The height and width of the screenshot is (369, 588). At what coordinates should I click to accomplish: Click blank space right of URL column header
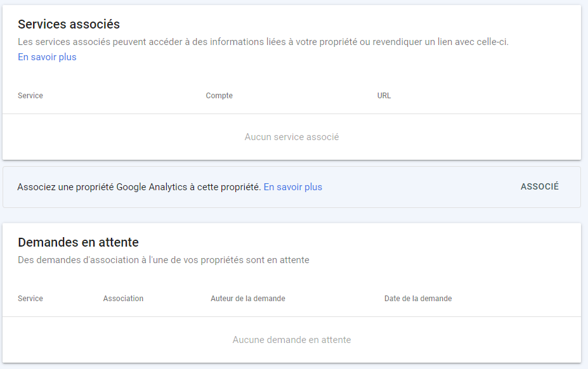click(x=482, y=96)
